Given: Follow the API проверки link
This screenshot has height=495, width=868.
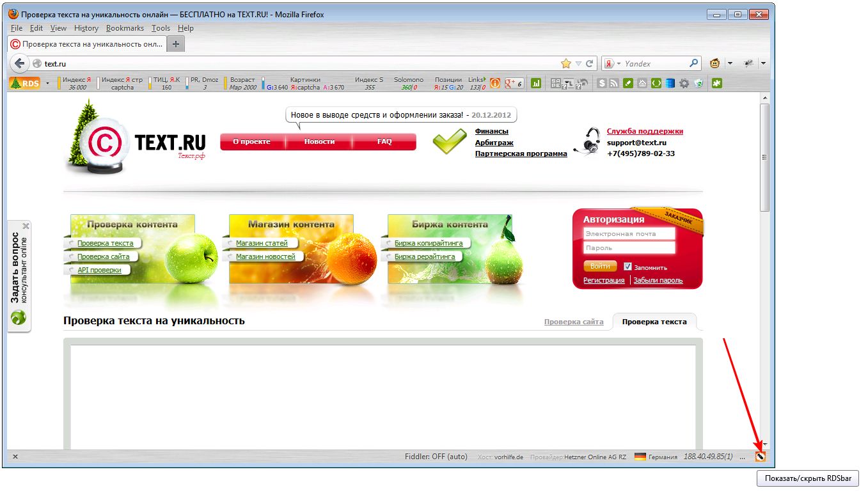Looking at the screenshot, I should (99, 270).
